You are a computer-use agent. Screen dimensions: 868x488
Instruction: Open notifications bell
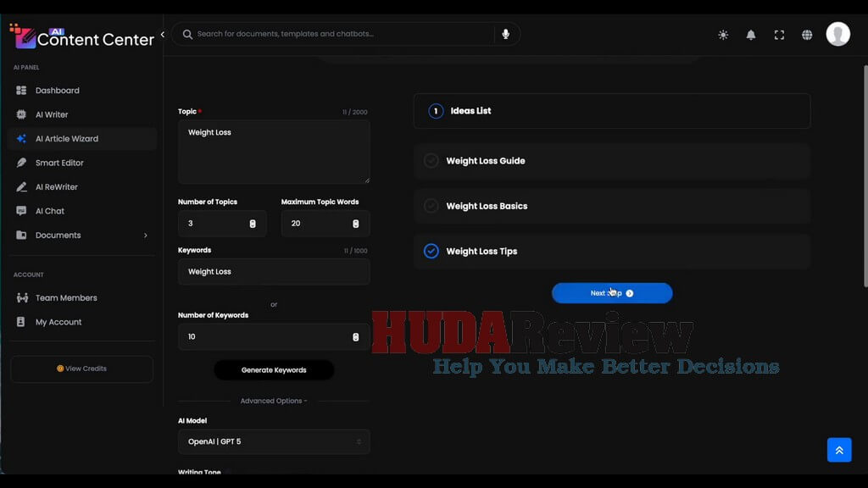point(751,35)
